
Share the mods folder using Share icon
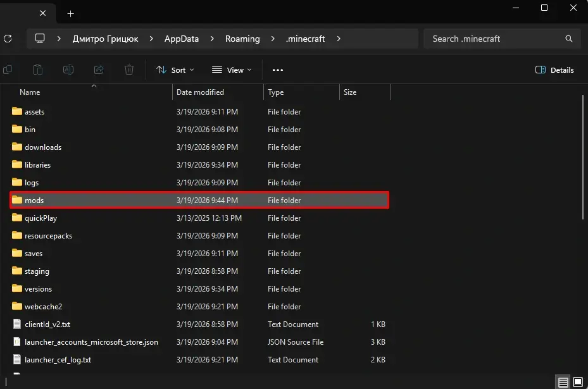tap(98, 70)
